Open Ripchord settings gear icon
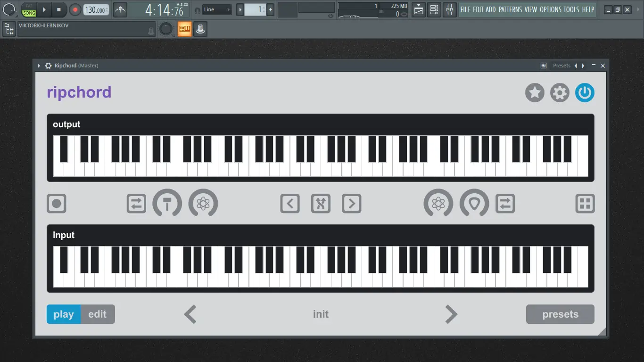 pyautogui.click(x=560, y=93)
